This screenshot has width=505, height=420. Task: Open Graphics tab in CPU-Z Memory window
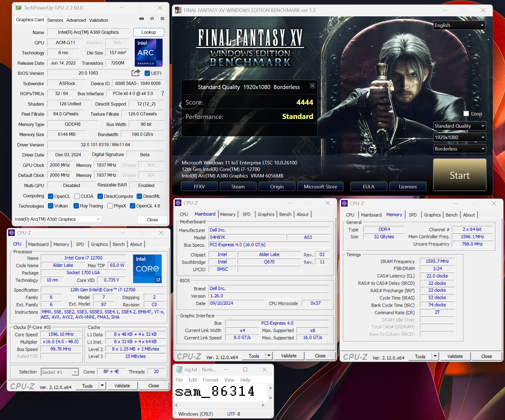[432, 215]
